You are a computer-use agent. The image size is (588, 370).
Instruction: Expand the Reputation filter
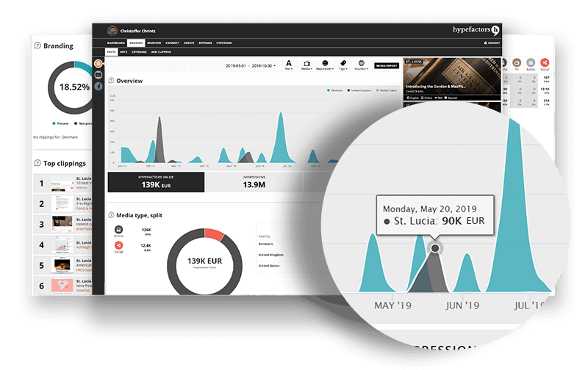(x=324, y=65)
